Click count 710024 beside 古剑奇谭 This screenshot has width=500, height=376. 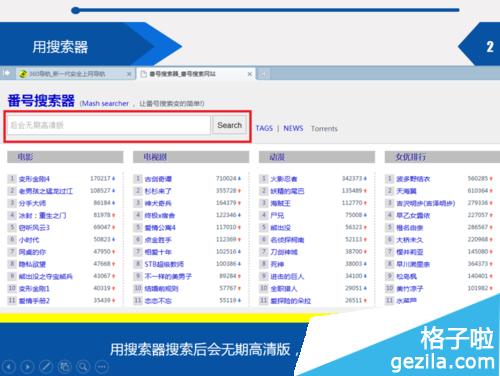click(x=226, y=179)
